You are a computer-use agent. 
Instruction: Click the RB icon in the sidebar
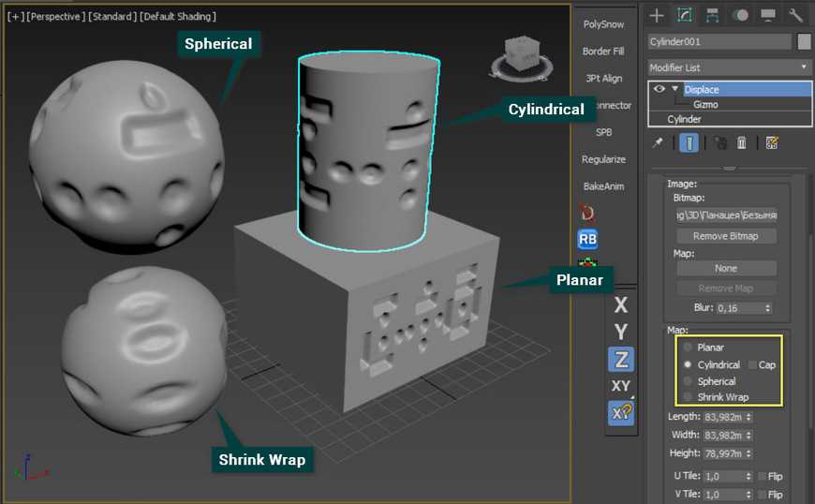coord(588,239)
